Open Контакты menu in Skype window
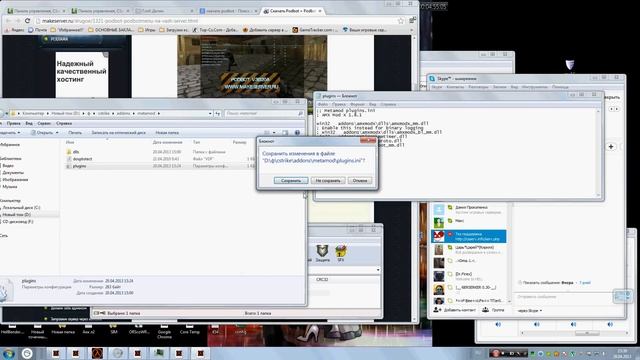Viewport: 640px width, 360px height. pos(455,87)
